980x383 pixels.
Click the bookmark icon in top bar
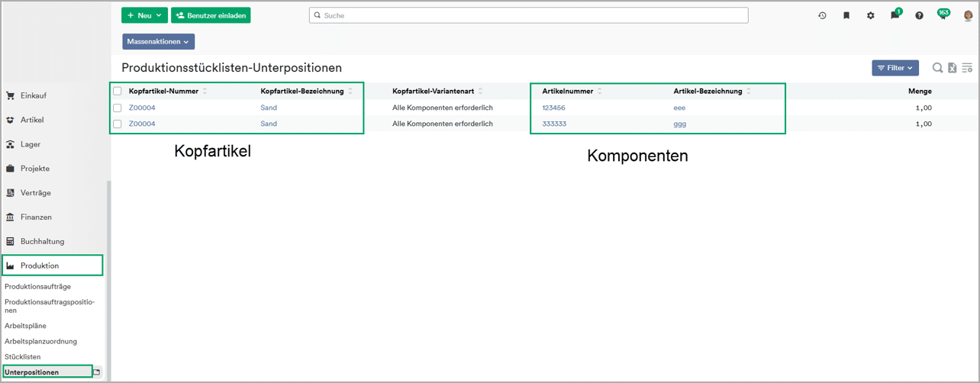846,15
